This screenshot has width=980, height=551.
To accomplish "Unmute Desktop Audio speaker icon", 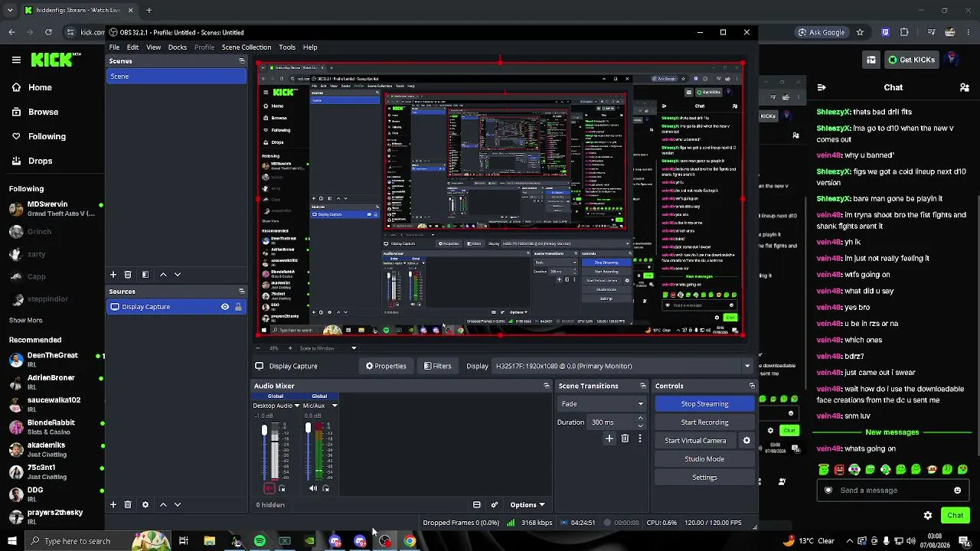I will (269, 488).
